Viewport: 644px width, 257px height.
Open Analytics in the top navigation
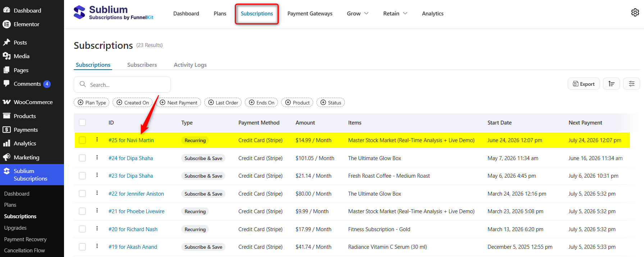[x=433, y=13]
